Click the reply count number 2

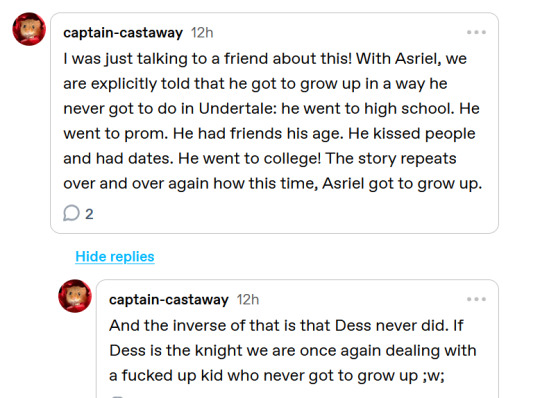coord(89,214)
